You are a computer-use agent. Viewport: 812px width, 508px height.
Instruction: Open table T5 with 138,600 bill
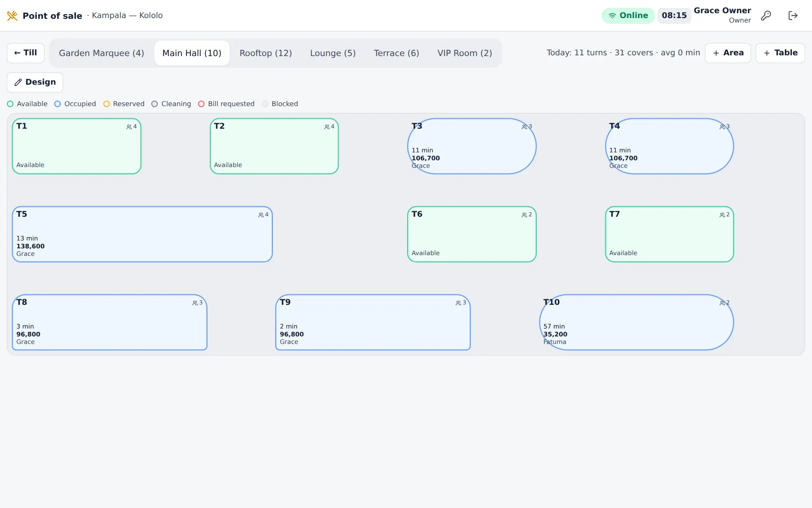[x=142, y=234]
